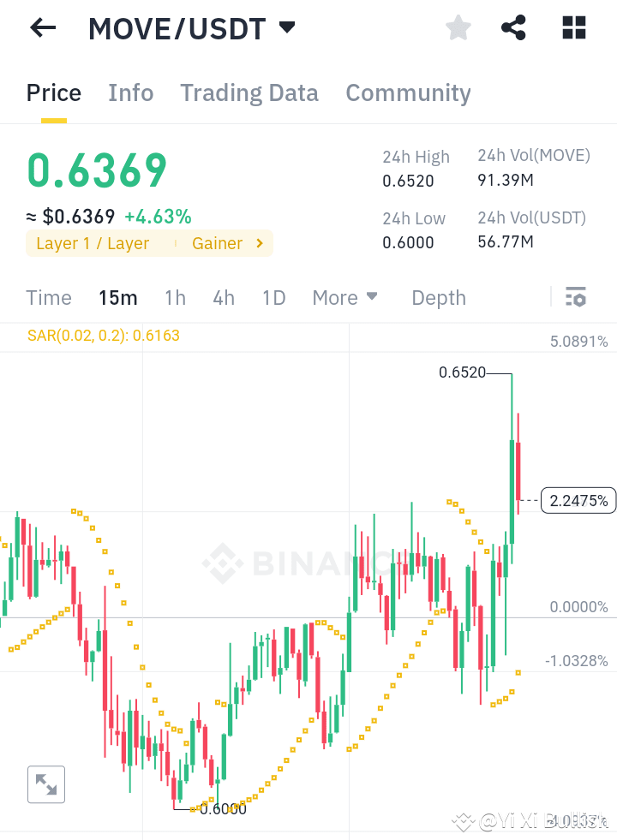
Task: Open the MOVE/USDT pair selector dropdown
Action: 287,27
